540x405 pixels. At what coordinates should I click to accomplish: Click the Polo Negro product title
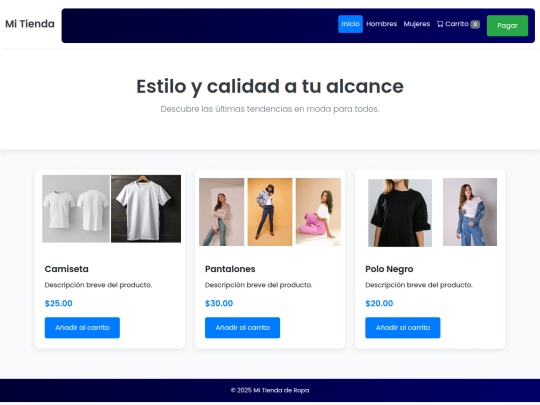(389, 269)
